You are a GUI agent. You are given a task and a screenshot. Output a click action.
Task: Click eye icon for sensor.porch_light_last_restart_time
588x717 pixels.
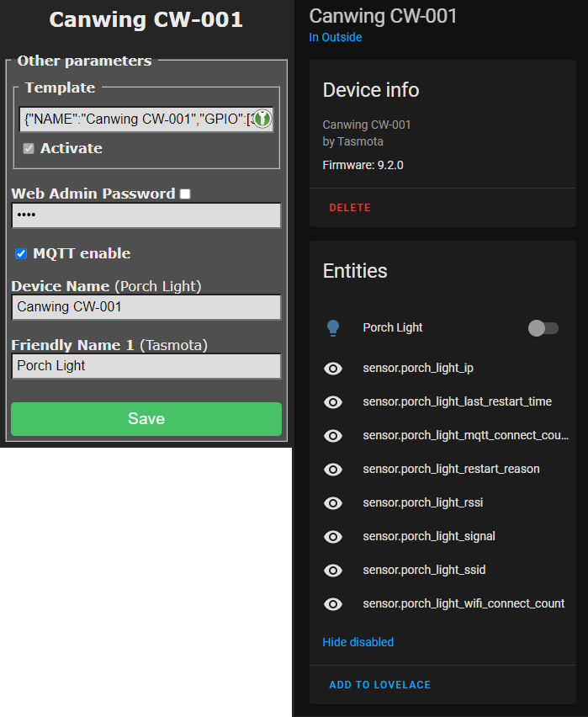click(x=333, y=402)
